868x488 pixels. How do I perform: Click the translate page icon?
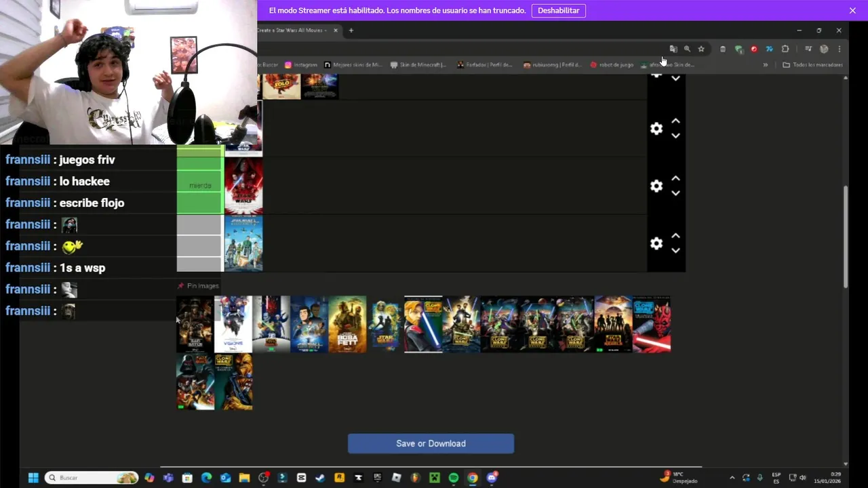673,49
